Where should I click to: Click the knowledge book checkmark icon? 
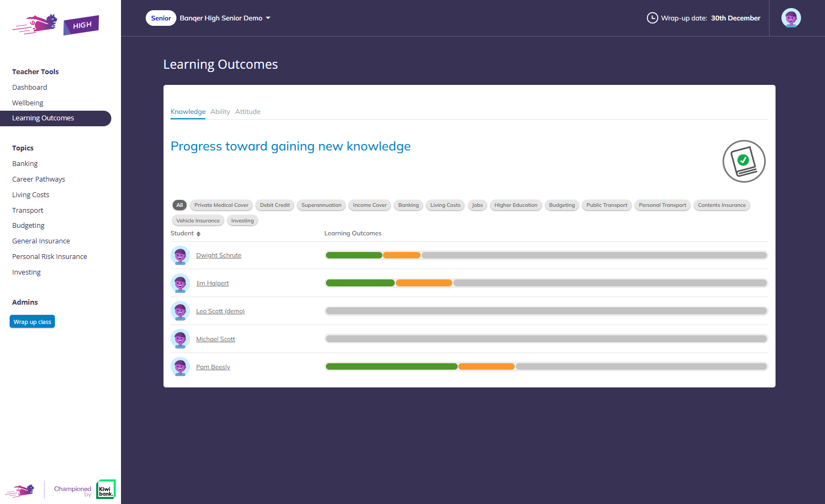[744, 161]
